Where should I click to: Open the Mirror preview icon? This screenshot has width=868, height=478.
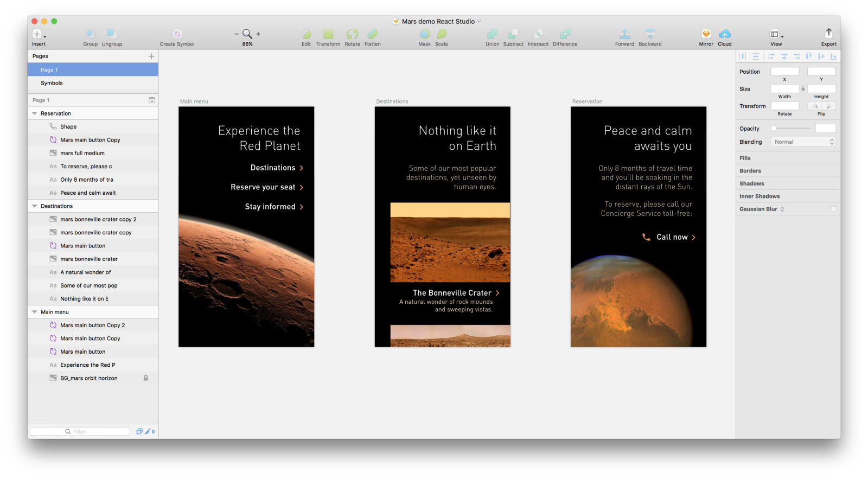click(x=706, y=34)
